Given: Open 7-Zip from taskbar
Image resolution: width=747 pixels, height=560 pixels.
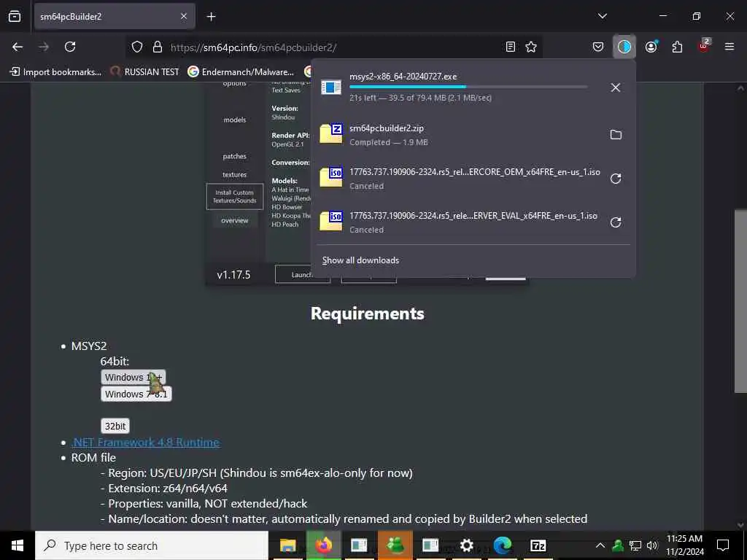Looking at the screenshot, I should click(538, 545).
